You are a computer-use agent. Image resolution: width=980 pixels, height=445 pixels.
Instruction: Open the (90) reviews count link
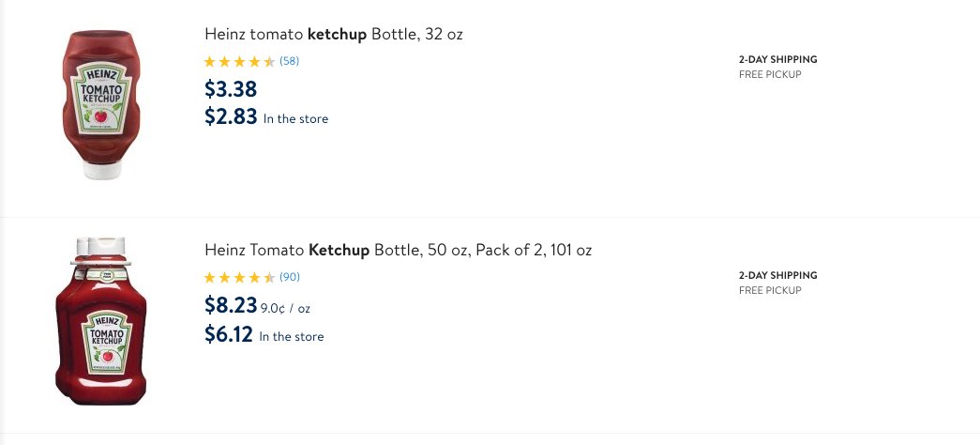(290, 277)
